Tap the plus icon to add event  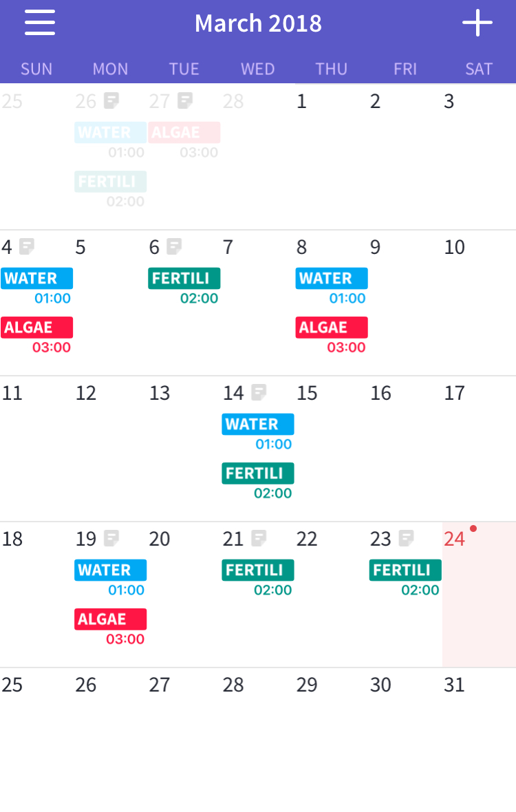pos(477,23)
